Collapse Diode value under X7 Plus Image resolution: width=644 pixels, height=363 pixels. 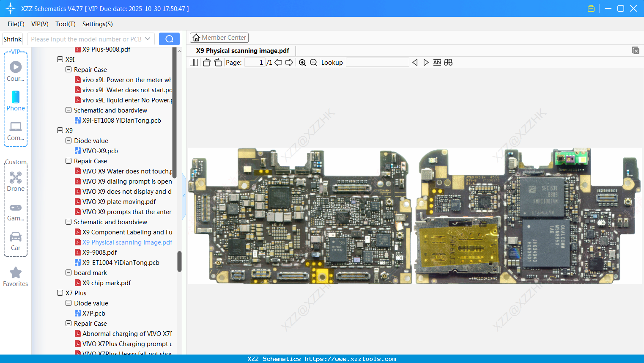click(69, 303)
